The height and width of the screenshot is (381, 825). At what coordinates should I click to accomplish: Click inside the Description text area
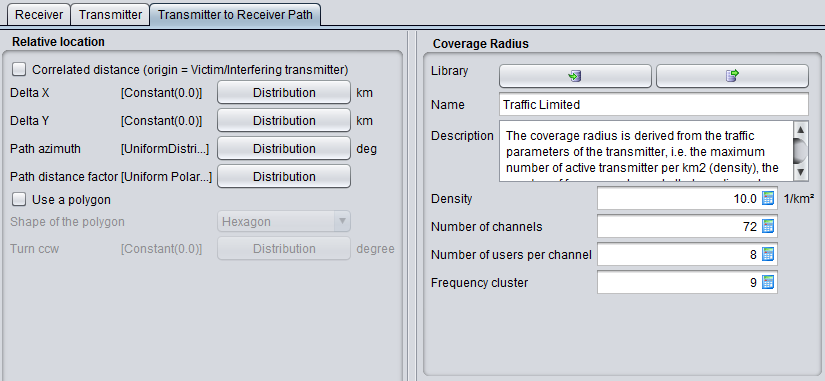[x=646, y=151]
